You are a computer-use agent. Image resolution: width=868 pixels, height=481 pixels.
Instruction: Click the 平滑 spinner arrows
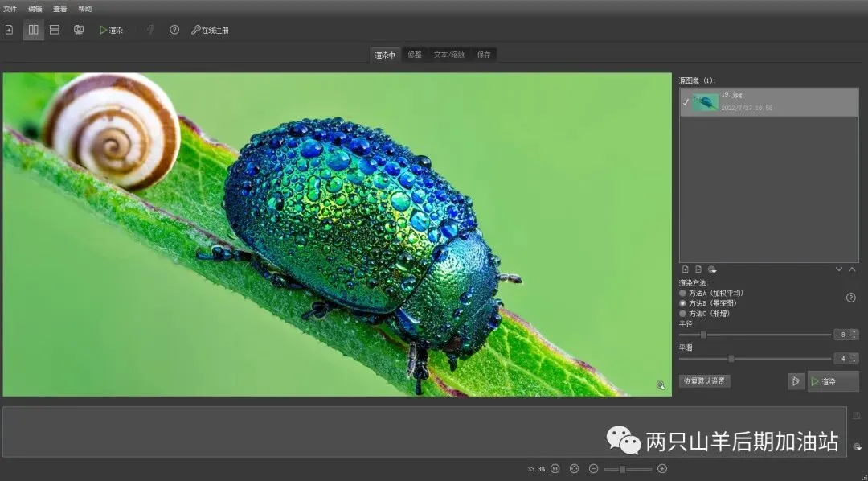click(x=854, y=359)
